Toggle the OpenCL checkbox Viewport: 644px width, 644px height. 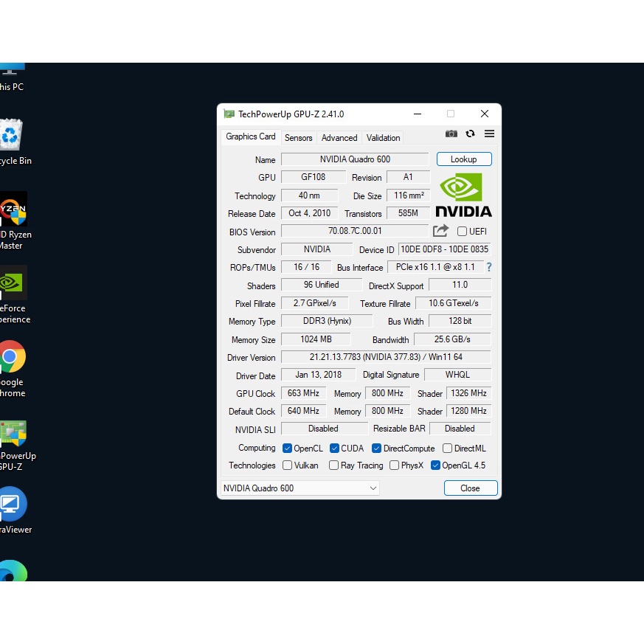287,448
